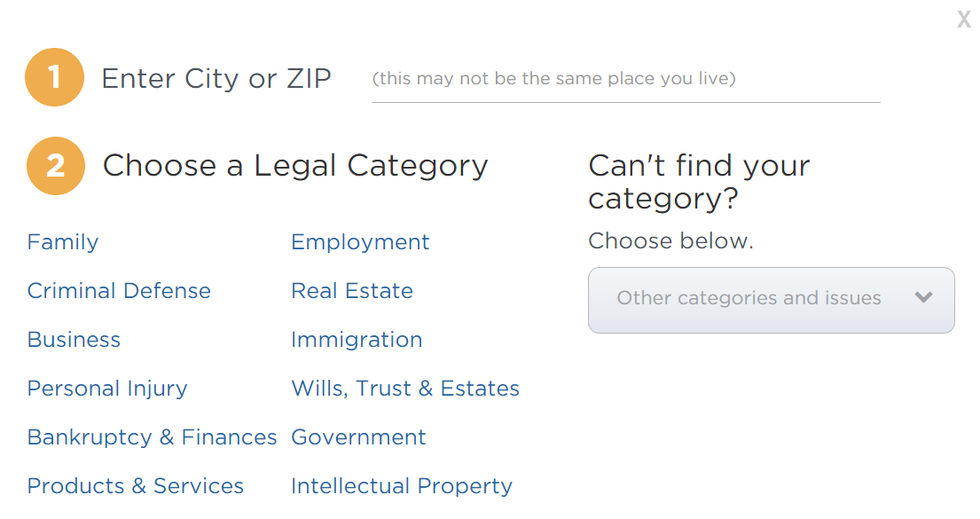
Task: Close the dialog with the X button
Action: click(x=963, y=20)
